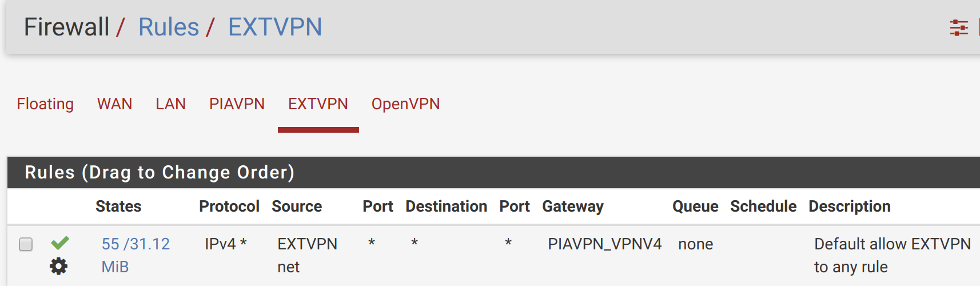The image size is (980, 286).
Task: Open the status/log shortcuts sliders icon
Action: (x=959, y=27)
